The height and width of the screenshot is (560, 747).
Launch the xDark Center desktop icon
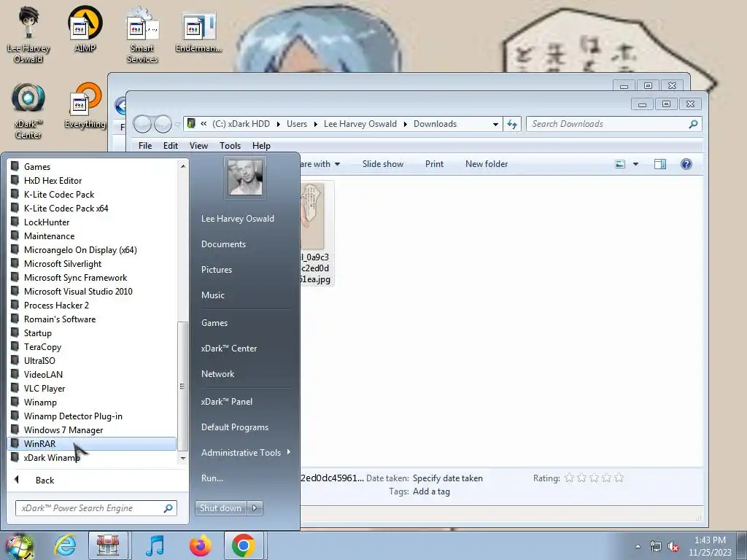[28, 111]
